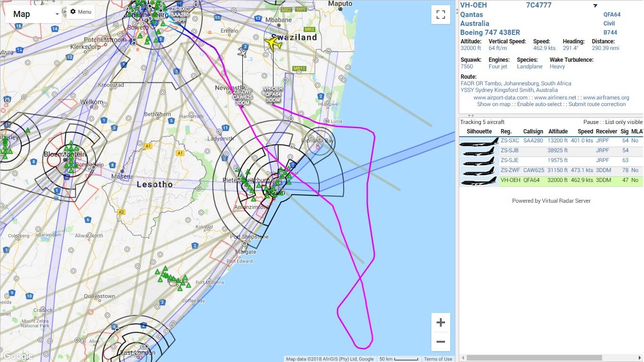Click the ZS-SJB aircraft silhouette
This screenshot has width=644, height=362.
(479, 151)
